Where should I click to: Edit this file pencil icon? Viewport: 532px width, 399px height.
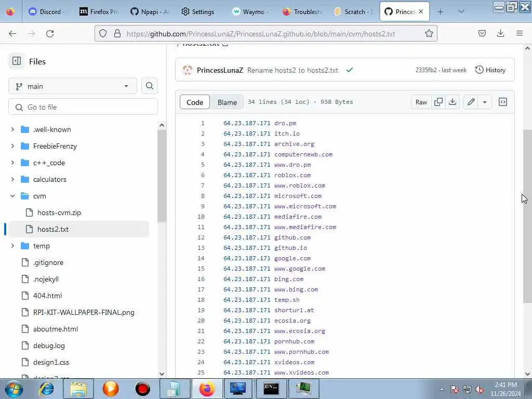click(471, 102)
